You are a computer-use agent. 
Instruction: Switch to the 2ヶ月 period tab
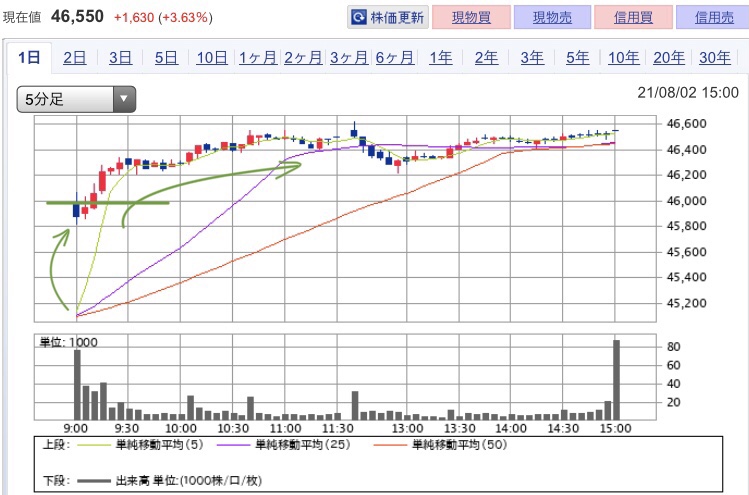303,58
